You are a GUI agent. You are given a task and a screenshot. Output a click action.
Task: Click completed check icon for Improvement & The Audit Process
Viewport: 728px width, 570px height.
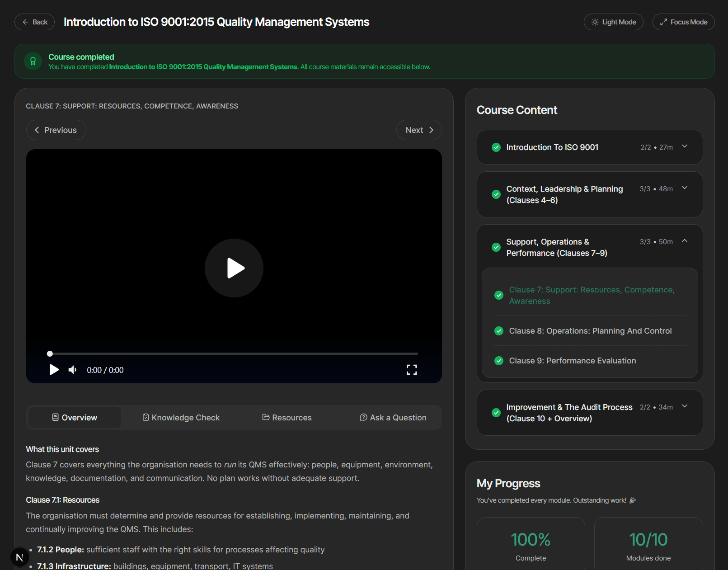coord(496,413)
